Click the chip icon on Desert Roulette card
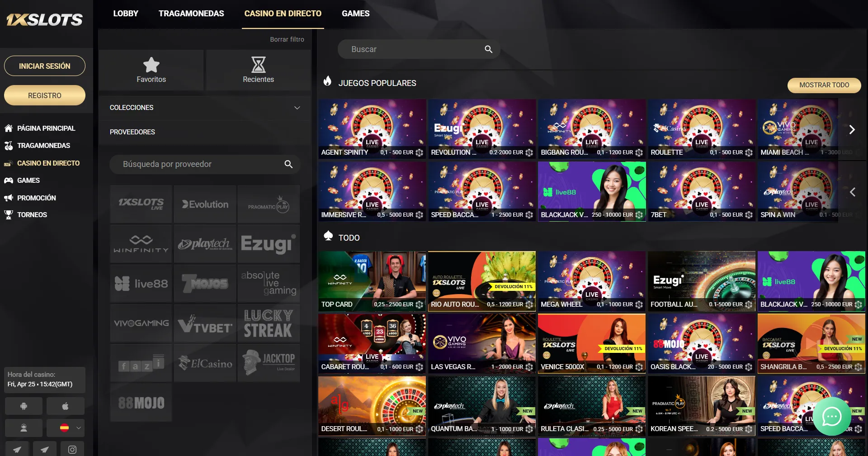 click(x=419, y=429)
